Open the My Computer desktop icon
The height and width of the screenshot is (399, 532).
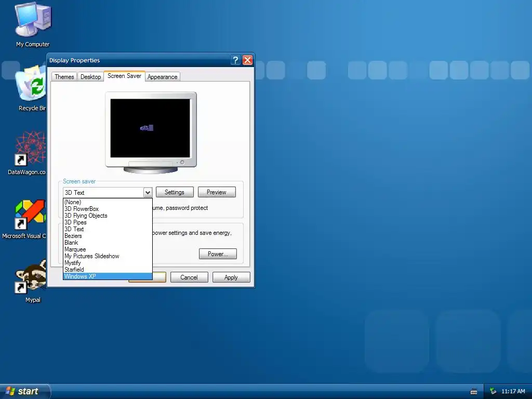pos(33,24)
